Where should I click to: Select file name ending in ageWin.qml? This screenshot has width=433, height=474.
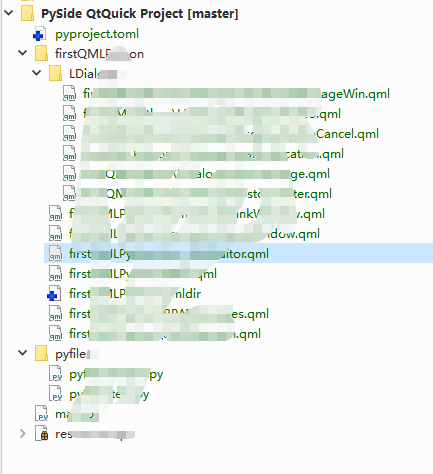click(236, 94)
